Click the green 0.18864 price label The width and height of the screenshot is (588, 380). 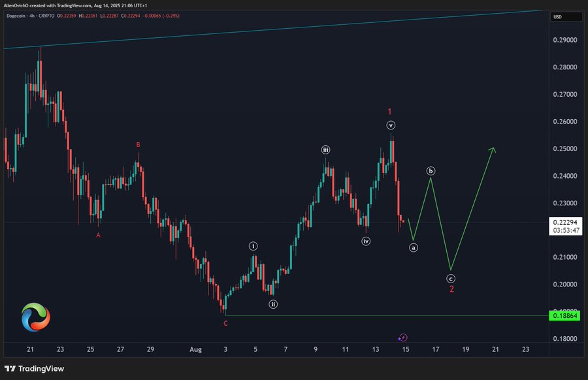click(x=564, y=315)
